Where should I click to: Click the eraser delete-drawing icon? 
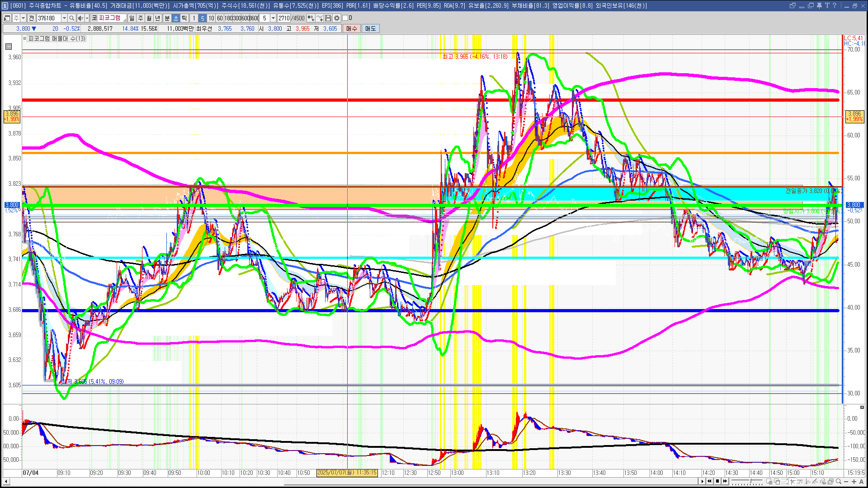823,482
